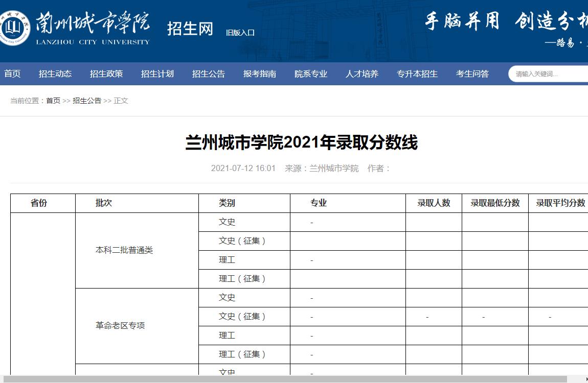Image resolution: width=588 pixels, height=383 pixels.
Task: Click the Lanzhou City University logo
Action: click(76, 29)
